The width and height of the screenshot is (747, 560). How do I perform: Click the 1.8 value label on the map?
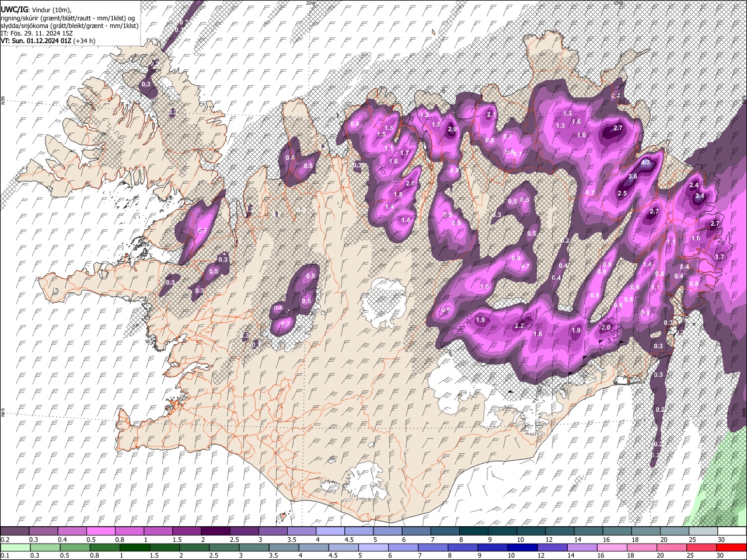pyautogui.click(x=399, y=195)
